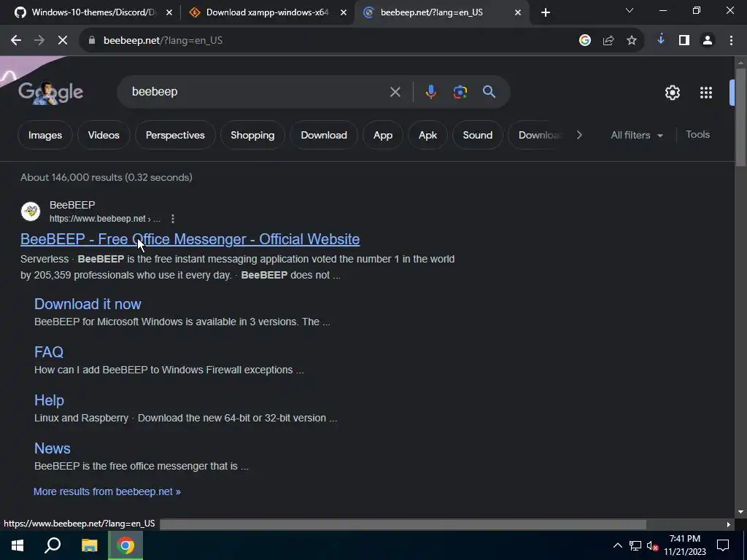Expand the All filters dropdown
This screenshot has width=747, height=560.
(637, 135)
